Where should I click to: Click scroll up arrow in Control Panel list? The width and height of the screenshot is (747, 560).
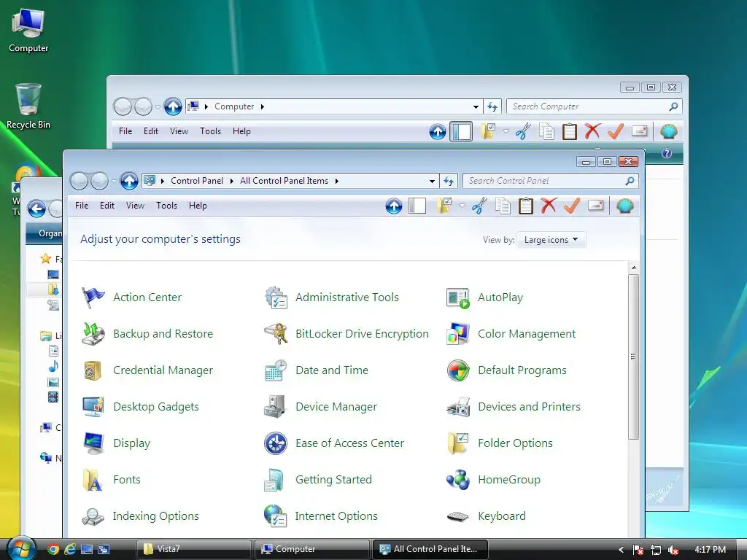[x=634, y=268]
